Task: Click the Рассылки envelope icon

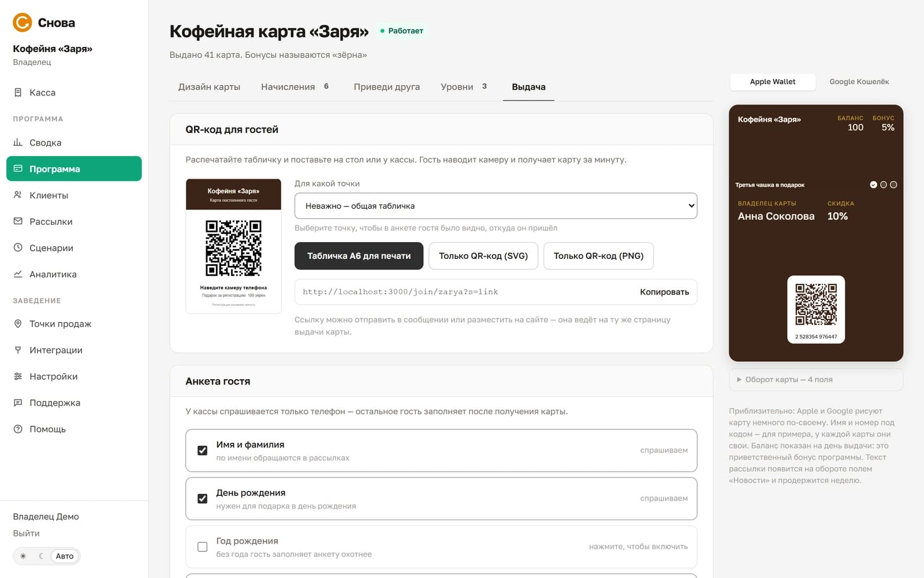Action: tap(18, 221)
